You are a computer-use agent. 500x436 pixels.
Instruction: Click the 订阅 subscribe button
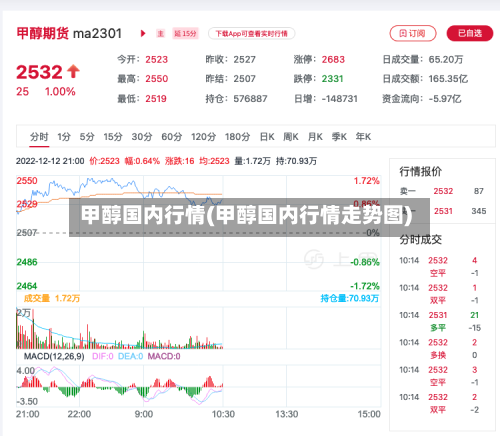point(413,33)
